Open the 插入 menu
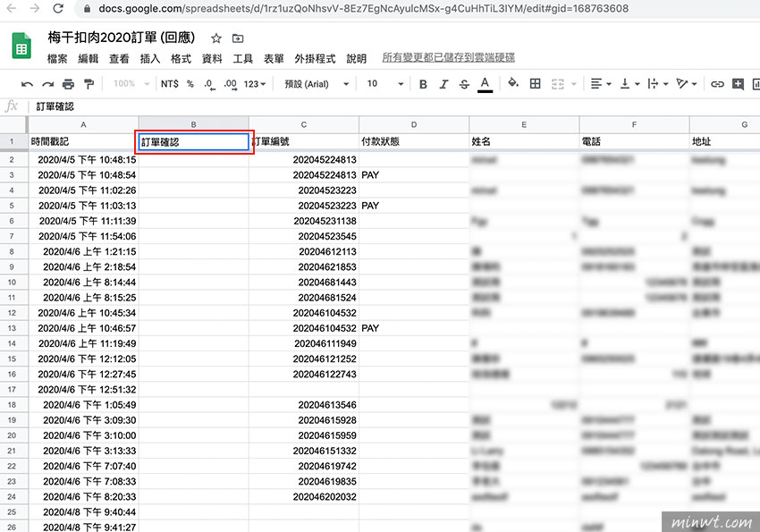Viewport: 760px width, 532px height. coord(150,59)
